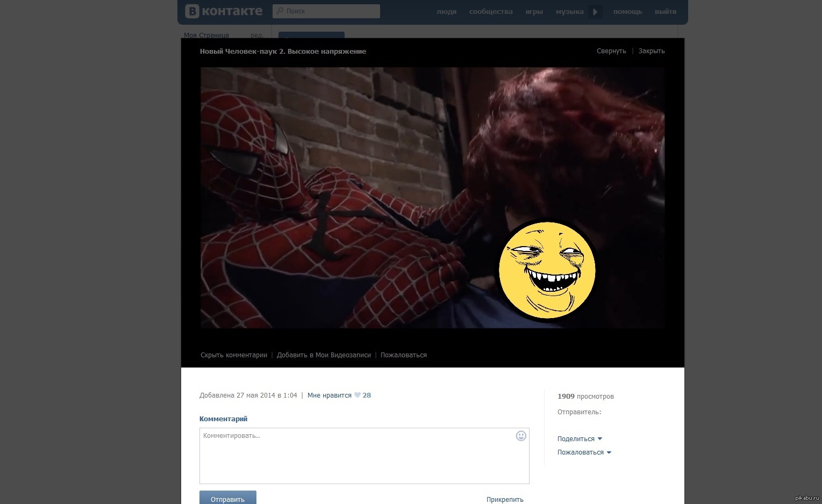Minimize video with Свернуть

coord(611,51)
